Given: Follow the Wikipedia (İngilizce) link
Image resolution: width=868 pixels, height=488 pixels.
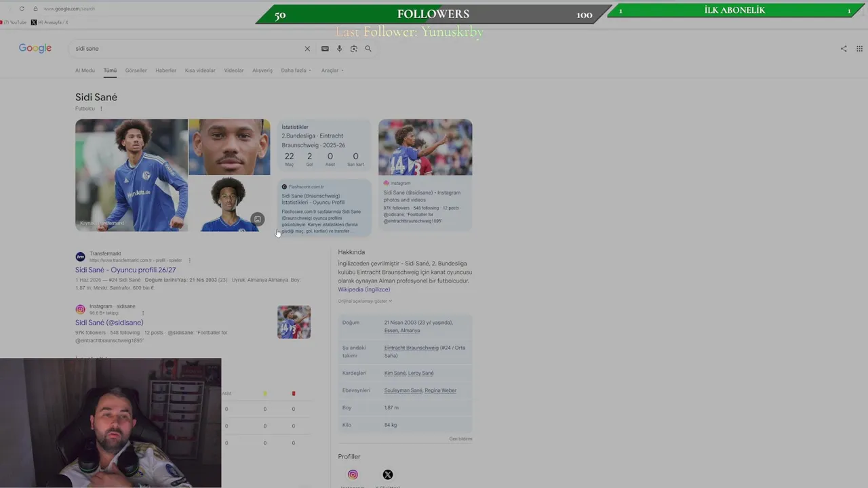Looking at the screenshot, I should coord(364,289).
